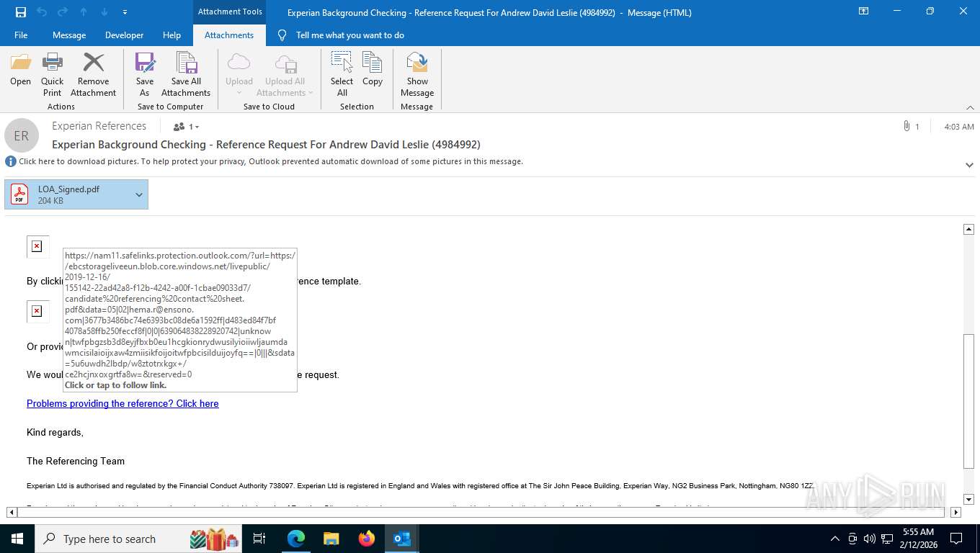Save attachment with Save As

click(145, 74)
